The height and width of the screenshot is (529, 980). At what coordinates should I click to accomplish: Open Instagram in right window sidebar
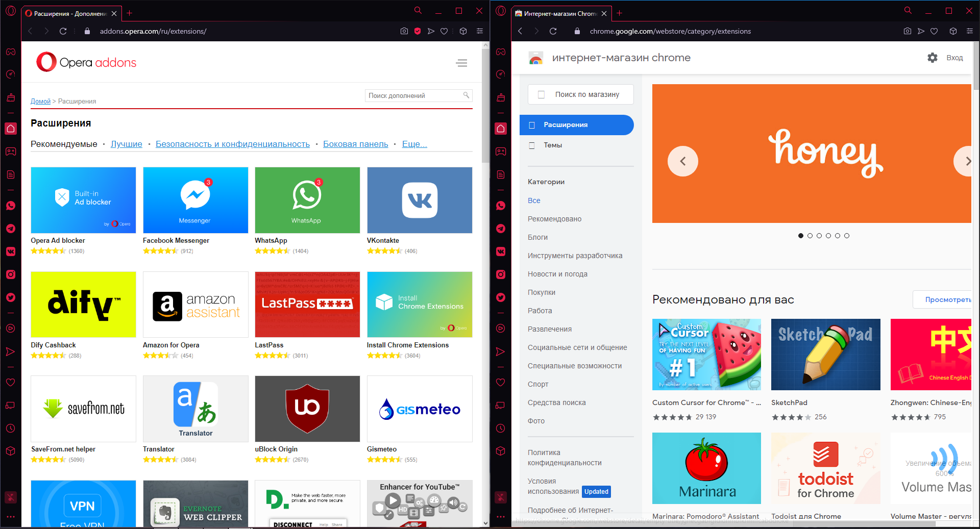click(501, 274)
